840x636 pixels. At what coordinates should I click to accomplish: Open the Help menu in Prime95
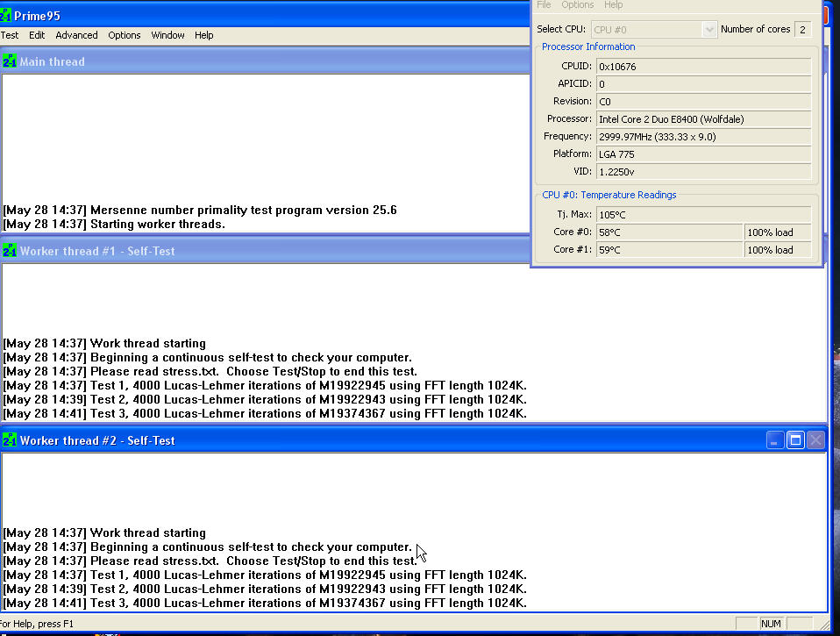pyautogui.click(x=203, y=35)
